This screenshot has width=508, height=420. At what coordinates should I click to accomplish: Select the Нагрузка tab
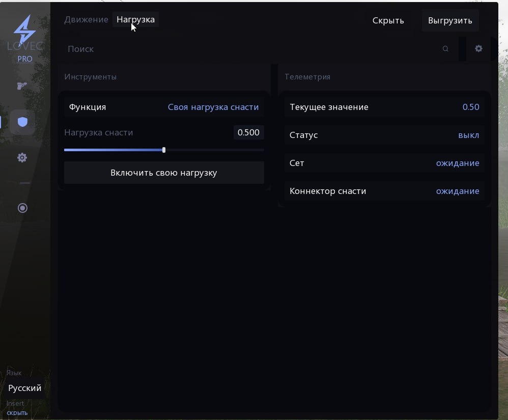click(x=135, y=20)
